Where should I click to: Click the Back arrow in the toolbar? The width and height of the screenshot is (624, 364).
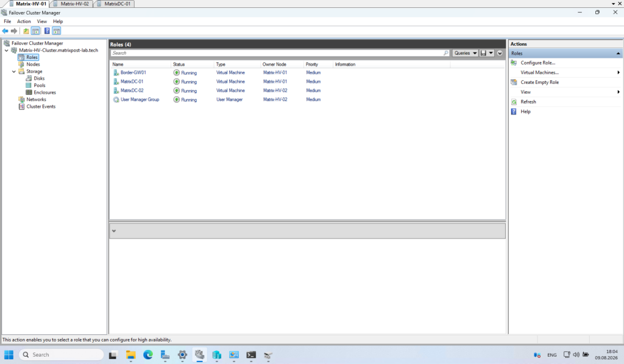(5, 31)
